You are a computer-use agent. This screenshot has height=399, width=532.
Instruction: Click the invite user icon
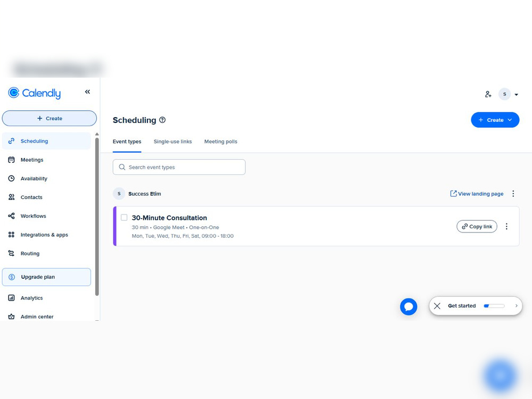pyautogui.click(x=488, y=94)
